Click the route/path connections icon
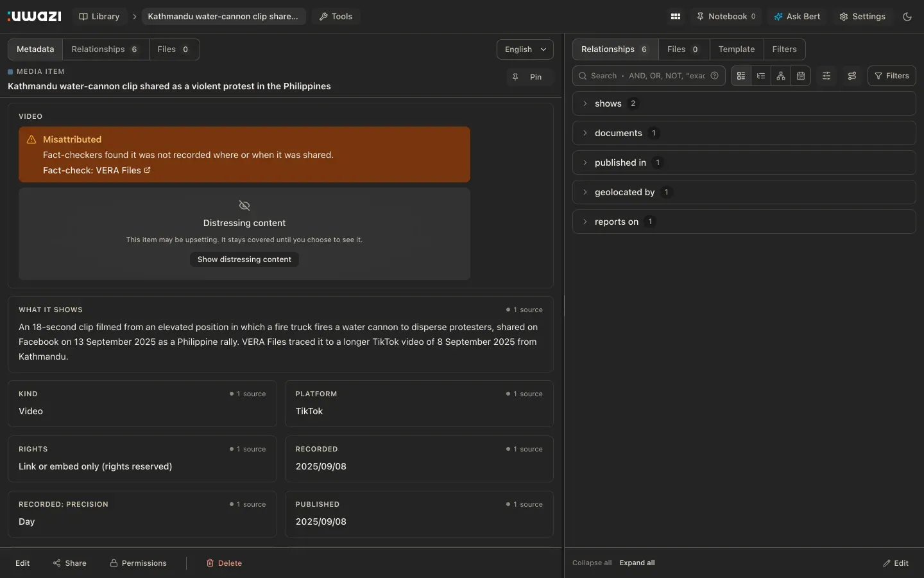The height and width of the screenshot is (578, 924). point(852,76)
